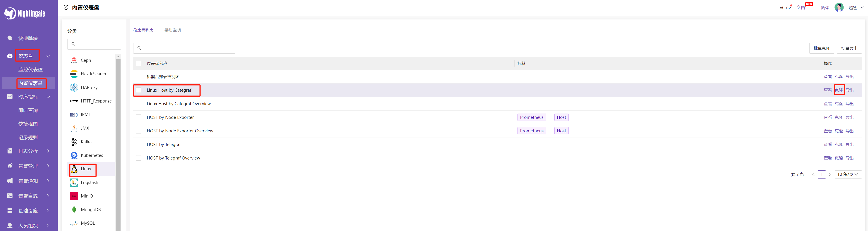This screenshot has width=868, height=231.
Task: Click the category search input field
Action: (94, 44)
